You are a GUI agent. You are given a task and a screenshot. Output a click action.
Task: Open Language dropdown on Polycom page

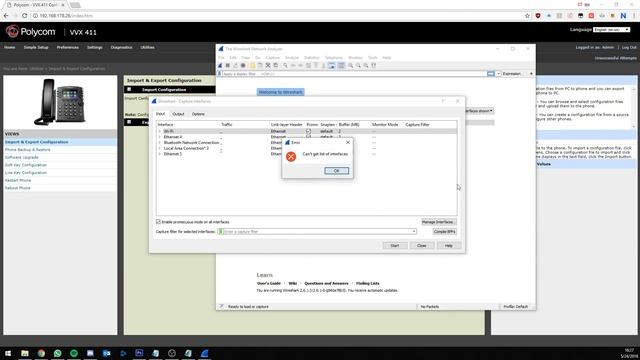coord(611,30)
